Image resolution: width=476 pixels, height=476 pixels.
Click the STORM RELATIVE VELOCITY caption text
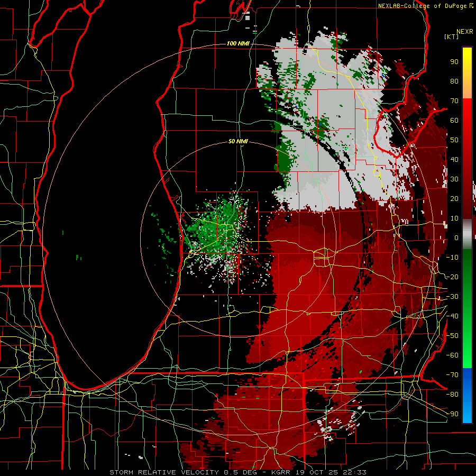pyautogui.click(x=164, y=472)
